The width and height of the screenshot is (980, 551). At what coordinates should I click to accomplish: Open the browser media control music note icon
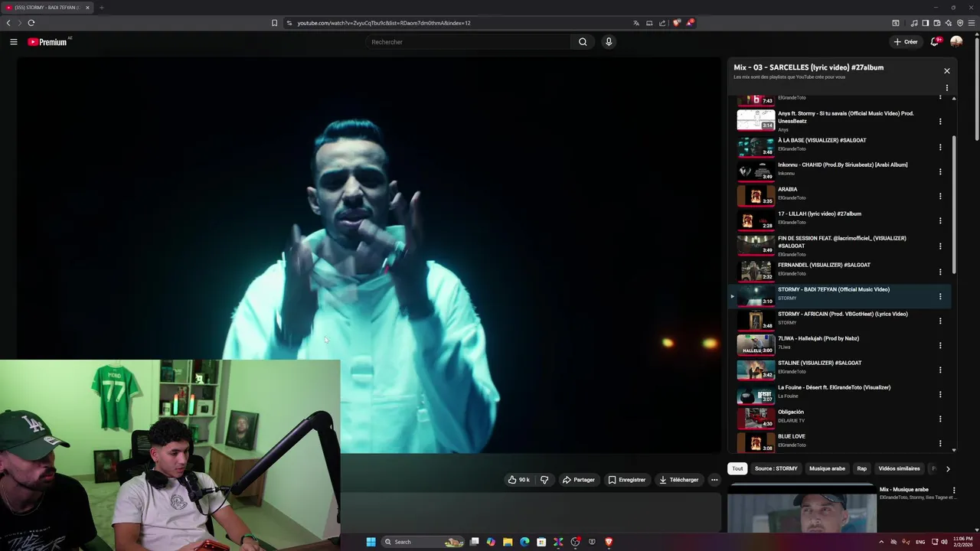(x=914, y=23)
